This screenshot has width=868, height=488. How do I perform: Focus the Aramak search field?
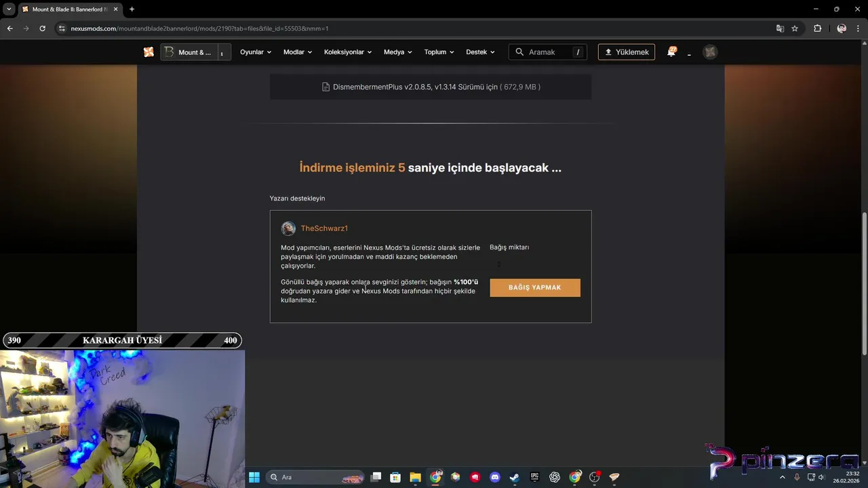tap(548, 52)
